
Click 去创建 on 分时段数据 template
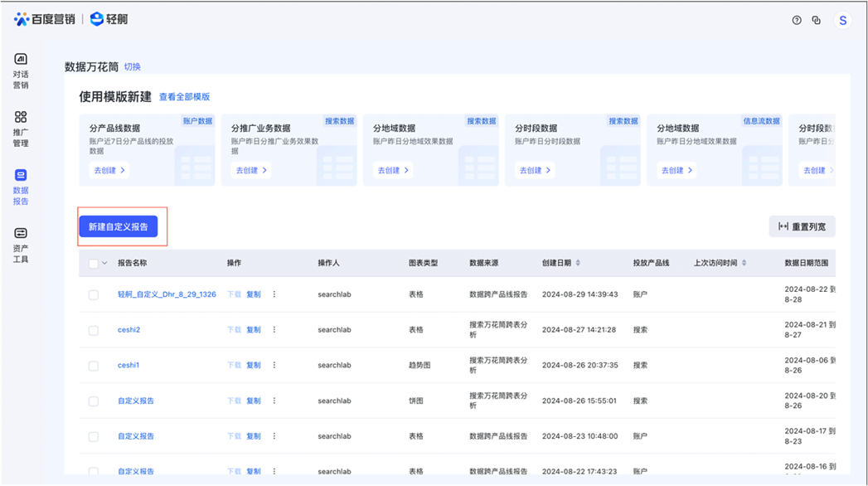coord(534,170)
